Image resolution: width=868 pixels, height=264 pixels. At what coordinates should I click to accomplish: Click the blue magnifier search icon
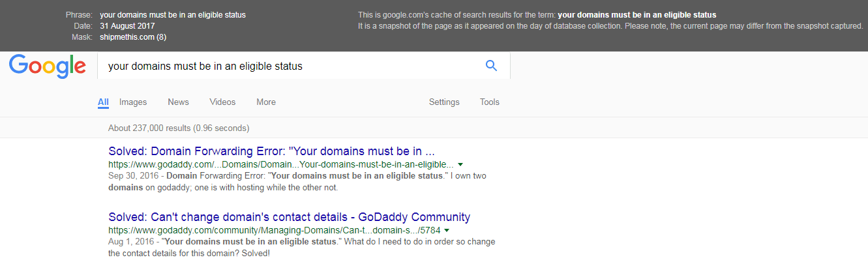coord(491,65)
